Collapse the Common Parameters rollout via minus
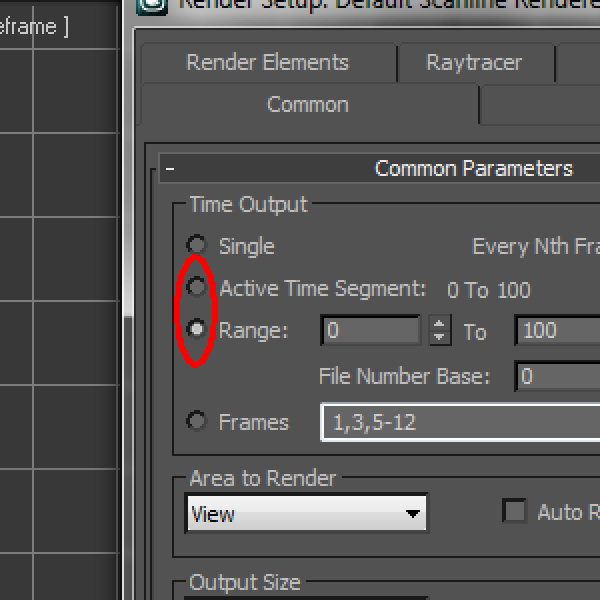The width and height of the screenshot is (600, 600). 171,169
